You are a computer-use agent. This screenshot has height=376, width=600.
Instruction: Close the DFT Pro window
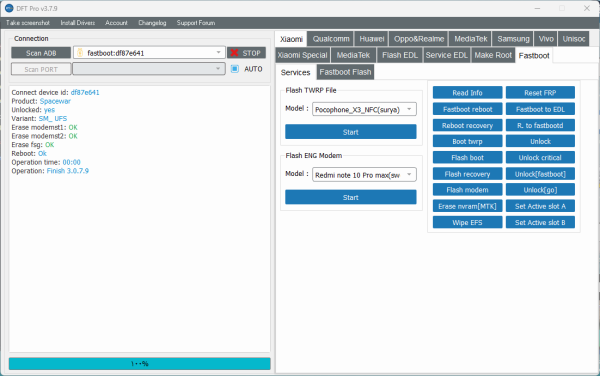[587, 8]
